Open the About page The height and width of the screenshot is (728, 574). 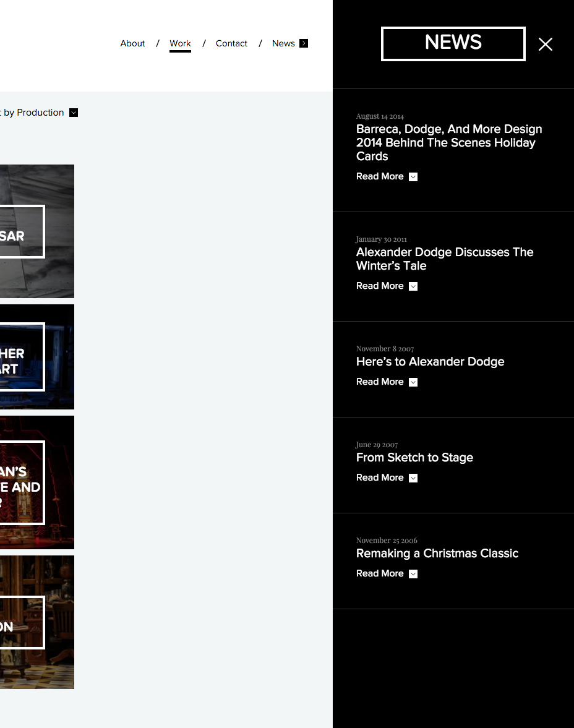tap(132, 43)
